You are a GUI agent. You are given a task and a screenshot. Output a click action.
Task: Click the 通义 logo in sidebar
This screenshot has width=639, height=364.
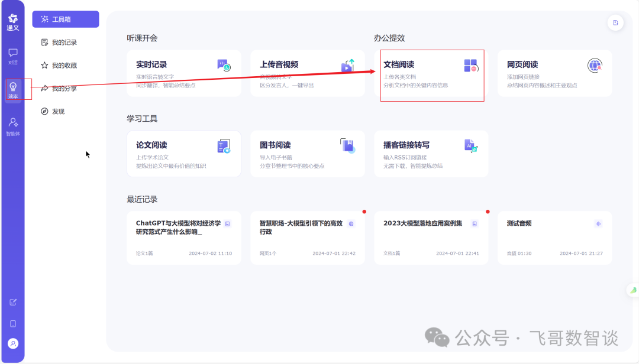point(12,22)
